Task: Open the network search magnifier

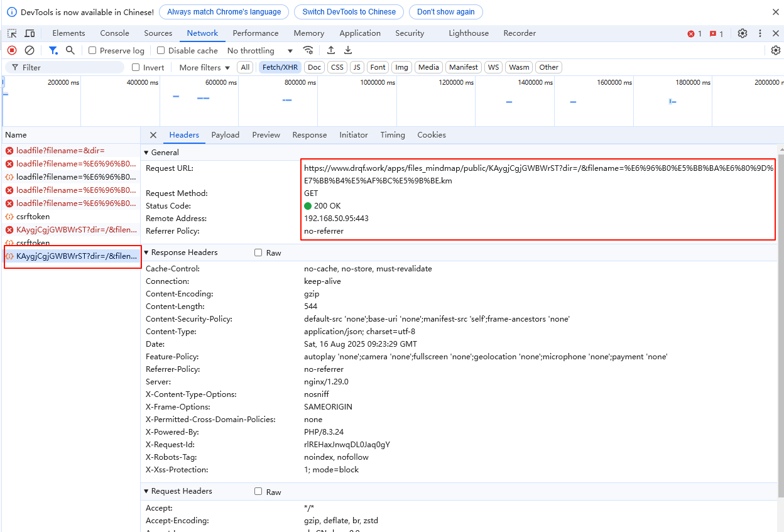Action: (70, 50)
